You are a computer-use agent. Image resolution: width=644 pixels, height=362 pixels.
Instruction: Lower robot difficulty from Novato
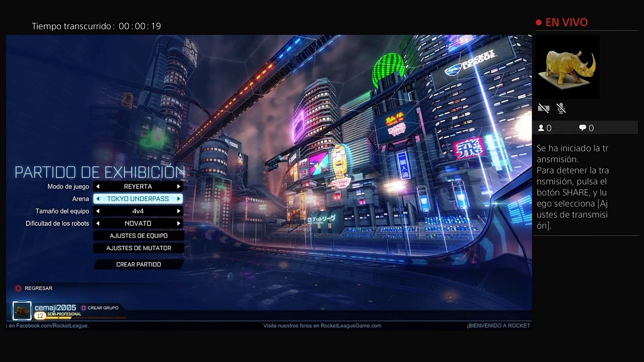(x=98, y=223)
